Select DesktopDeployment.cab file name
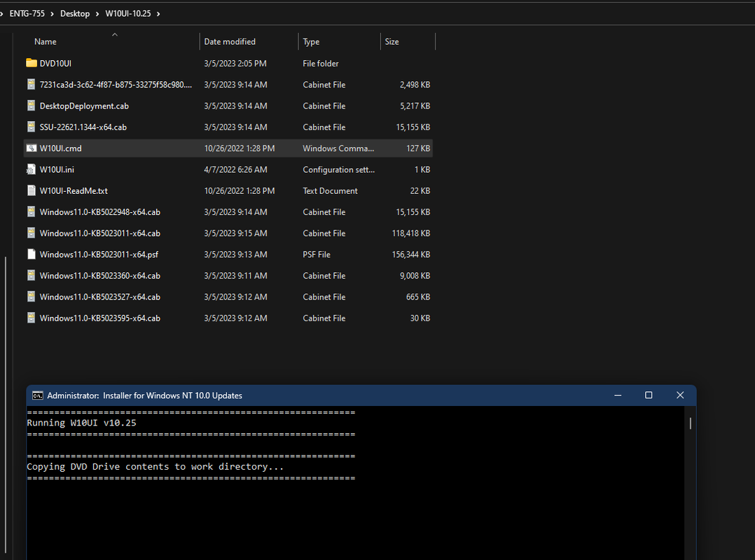Viewport: 755px width, 560px height. 84,106
